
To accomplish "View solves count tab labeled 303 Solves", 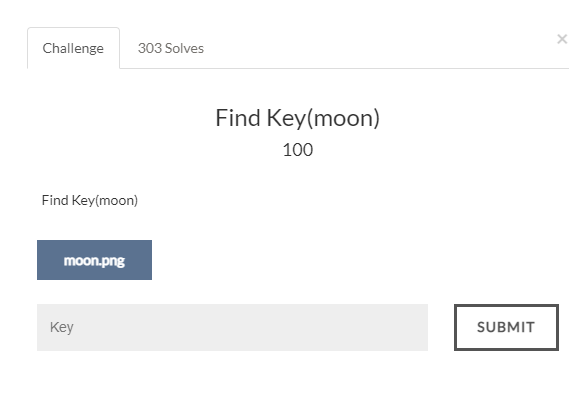I will pyautogui.click(x=171, y=48).
